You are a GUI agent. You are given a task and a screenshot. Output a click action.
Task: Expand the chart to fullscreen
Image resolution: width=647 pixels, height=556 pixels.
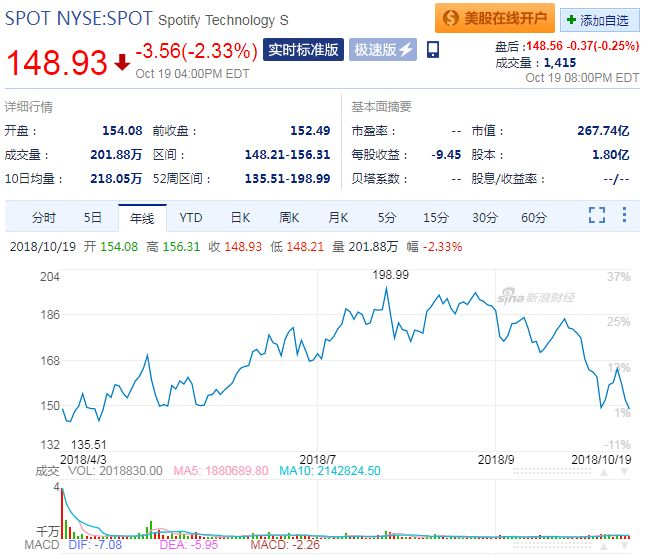click(597, 215)
